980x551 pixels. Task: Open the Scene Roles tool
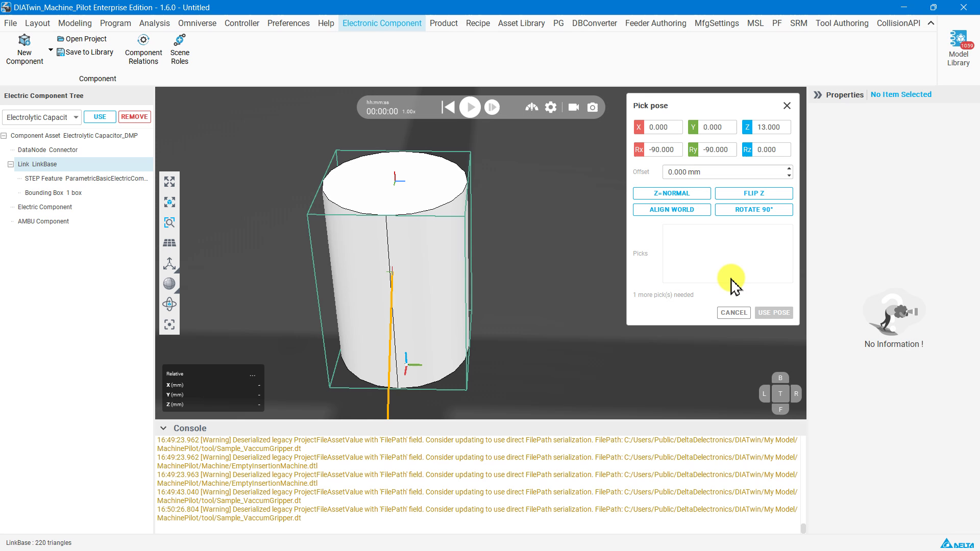[180, 50]
